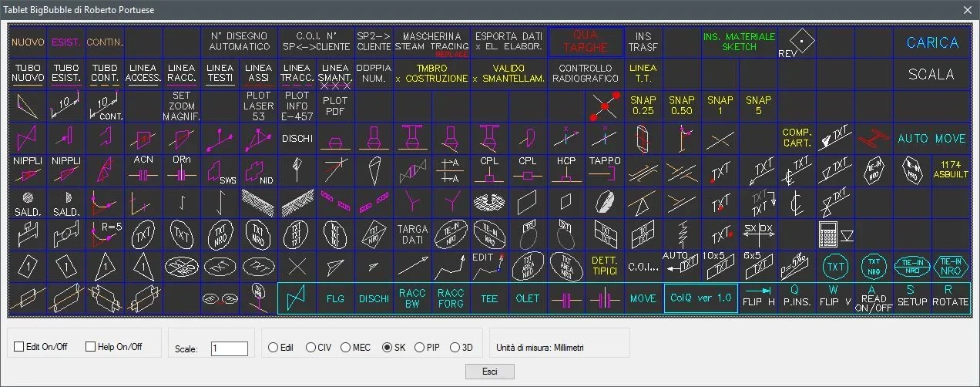The image size is (980, 387).
Task: Select the TAPPO cap symbol
Action: [605, 168]
